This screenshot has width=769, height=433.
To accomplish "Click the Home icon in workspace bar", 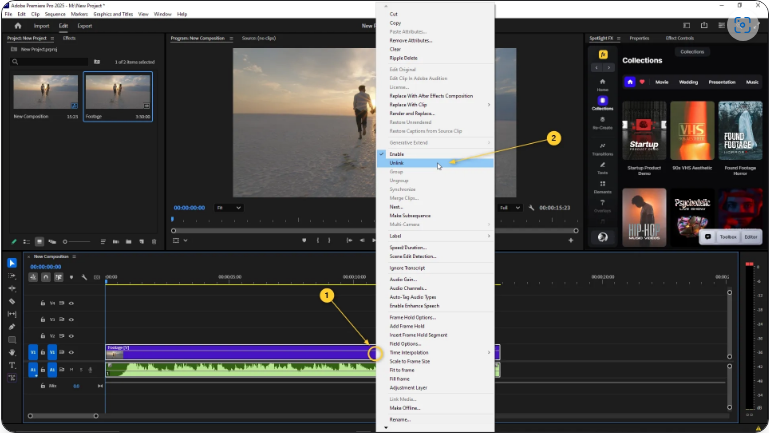I will [x=18, y=26].
